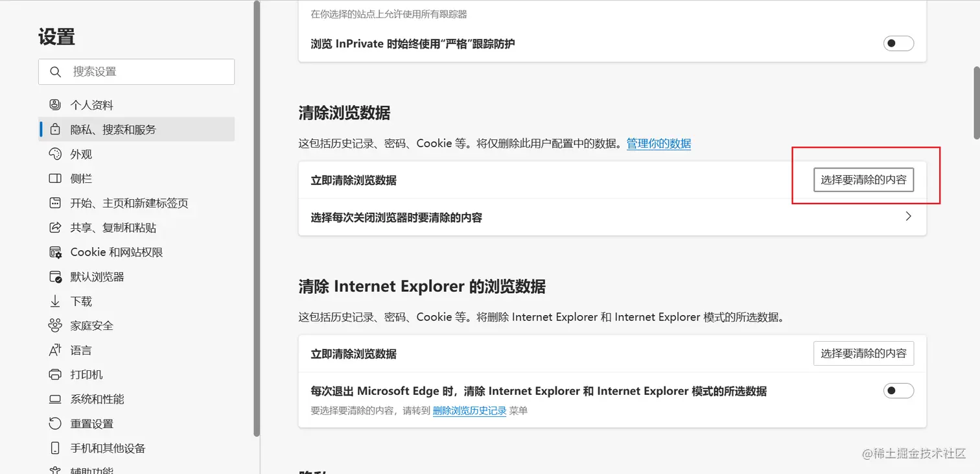
Task: Click 选择要清除的内容 under Internet Explorer section
Action: pos(863,353)
